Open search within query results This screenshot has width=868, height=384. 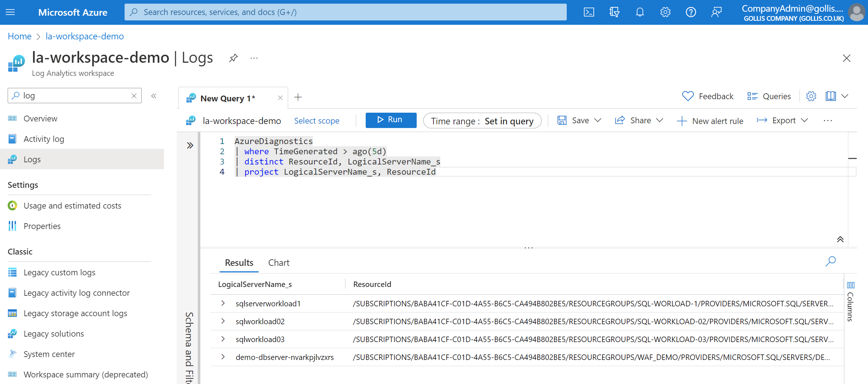[831, 261]
